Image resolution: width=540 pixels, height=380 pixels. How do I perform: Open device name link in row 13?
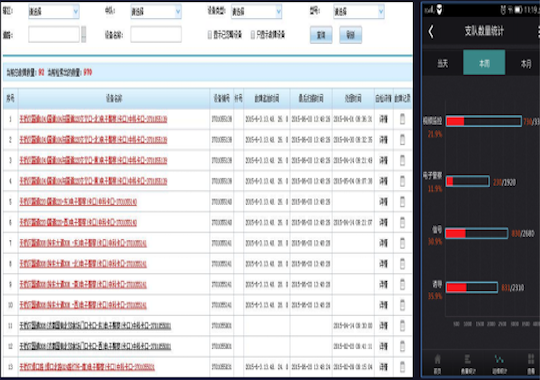coord(87,367)
